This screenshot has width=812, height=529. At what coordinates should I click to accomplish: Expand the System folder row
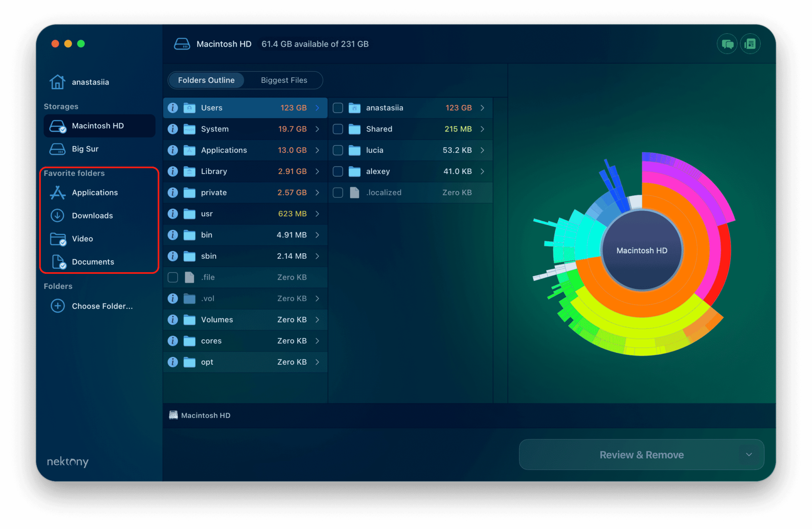(317, 129)
